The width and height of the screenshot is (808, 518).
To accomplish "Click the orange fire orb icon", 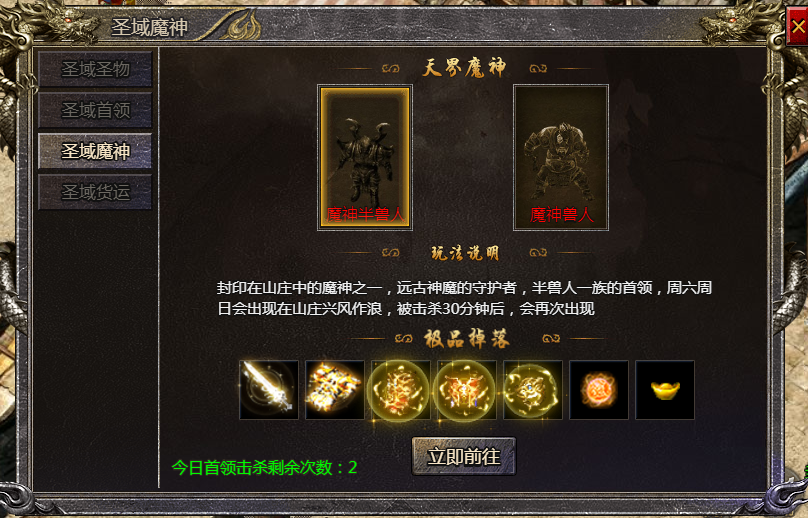I will tap(599, 390).
